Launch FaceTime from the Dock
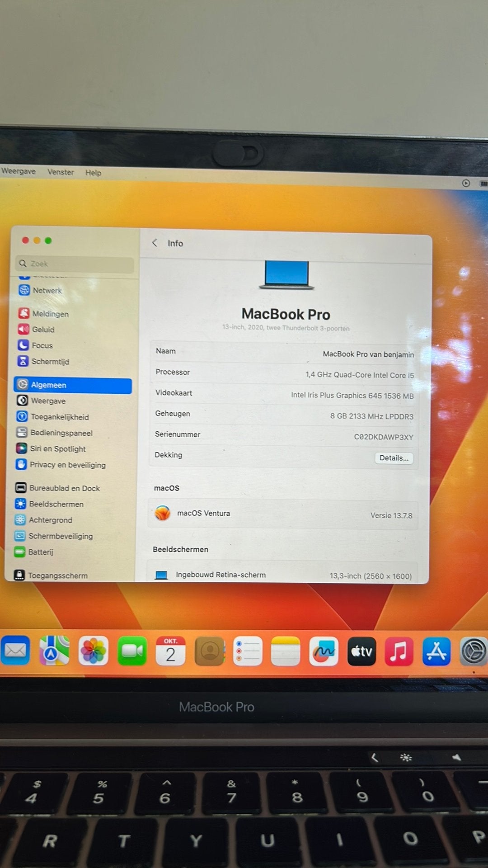This screenshot has width=488, height=868. pyautogui.click(x=132, y=651)
